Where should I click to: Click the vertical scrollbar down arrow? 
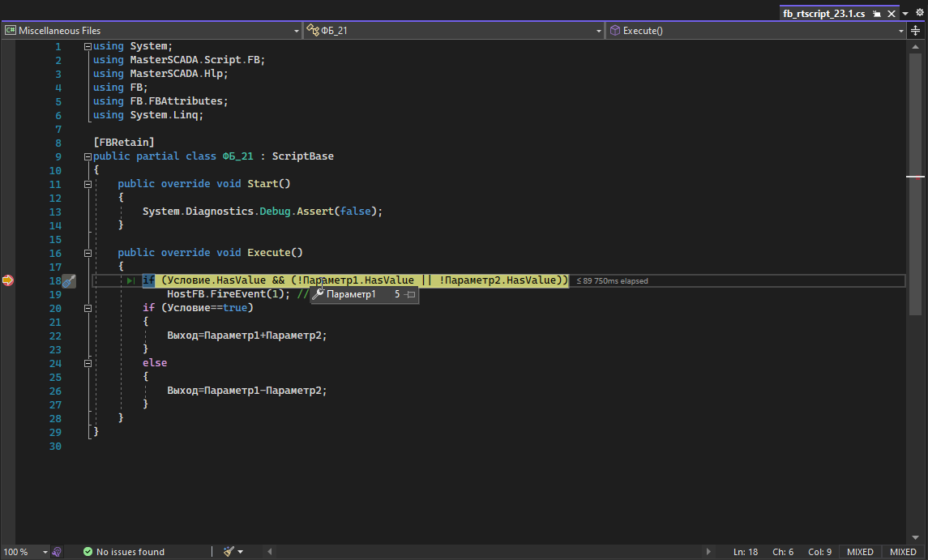tap(915, 537)
